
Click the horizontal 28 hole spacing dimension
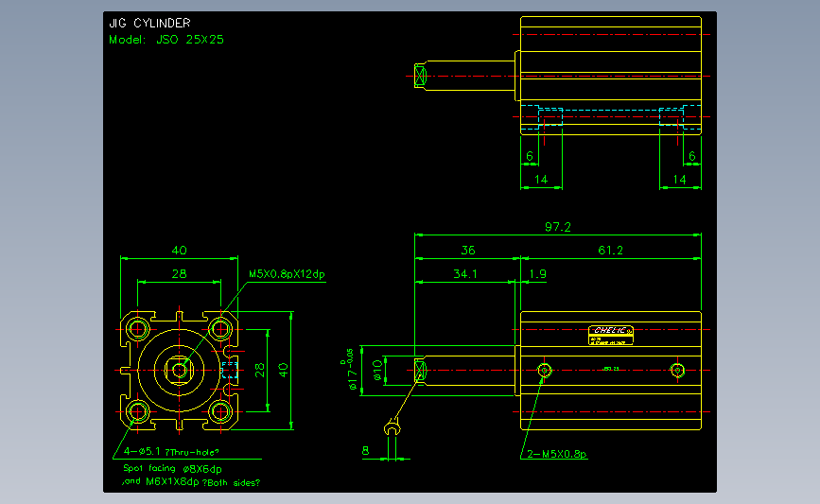(x=180, y=274)
